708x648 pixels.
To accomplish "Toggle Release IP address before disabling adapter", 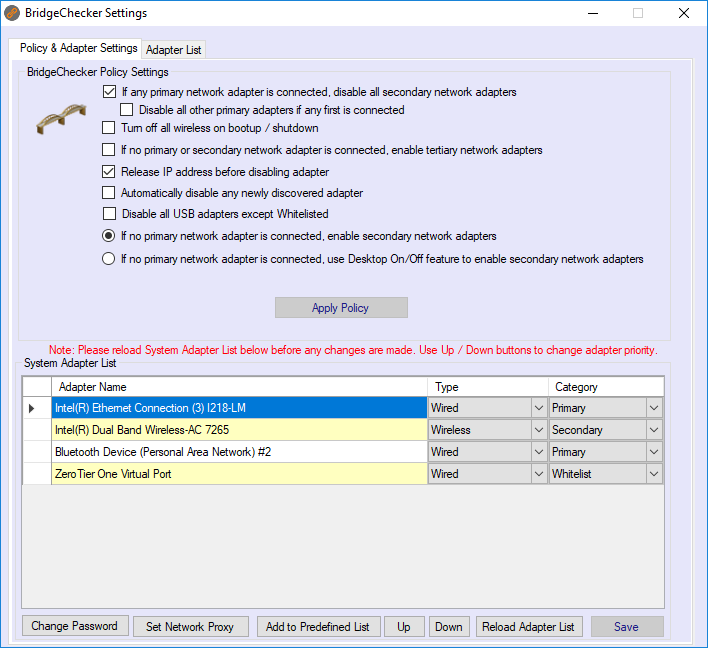I will (109, 172).
